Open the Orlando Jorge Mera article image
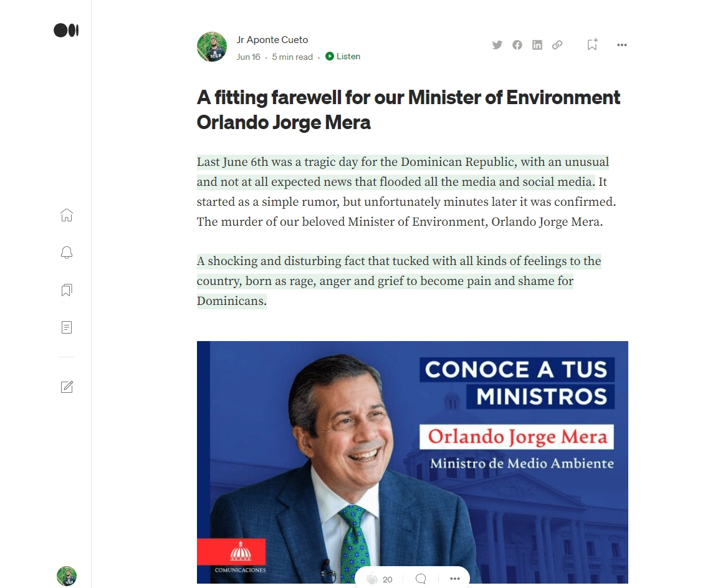Image resolution: width=728 pixels, height=588 pixels. click(412, 462)
